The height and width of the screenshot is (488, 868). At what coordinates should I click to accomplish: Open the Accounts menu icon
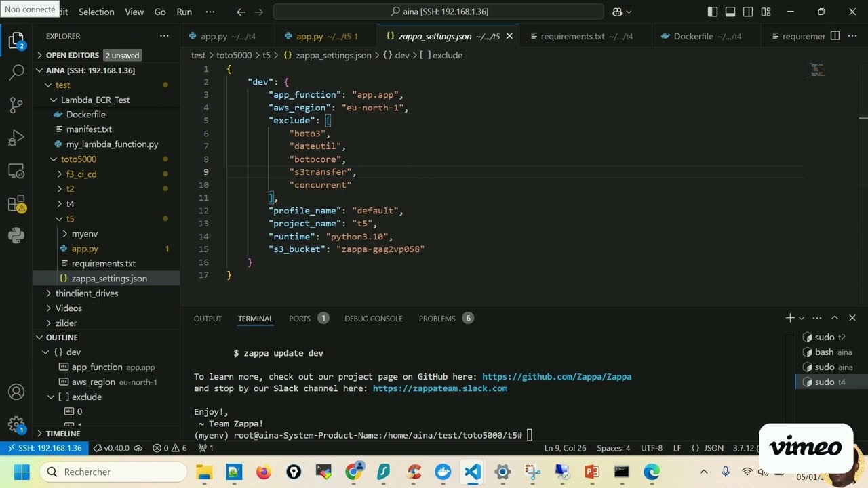(16, 392)
